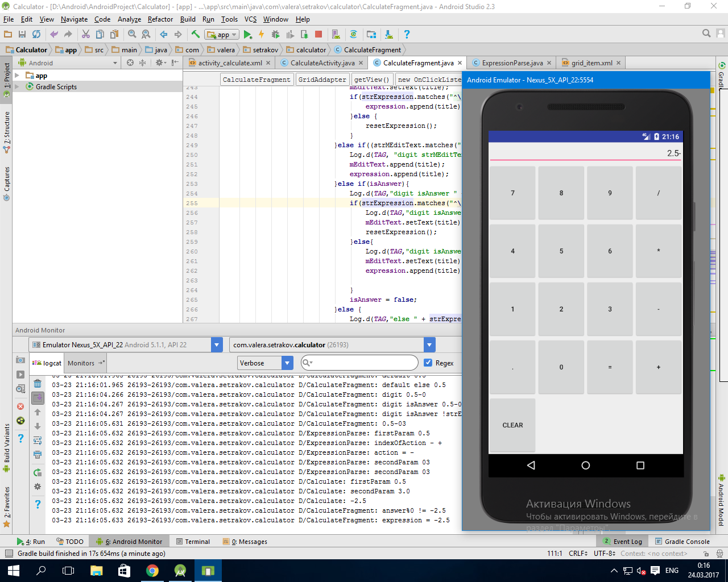Click the Chrome icon in the Windows taskbar

point(152,570)
